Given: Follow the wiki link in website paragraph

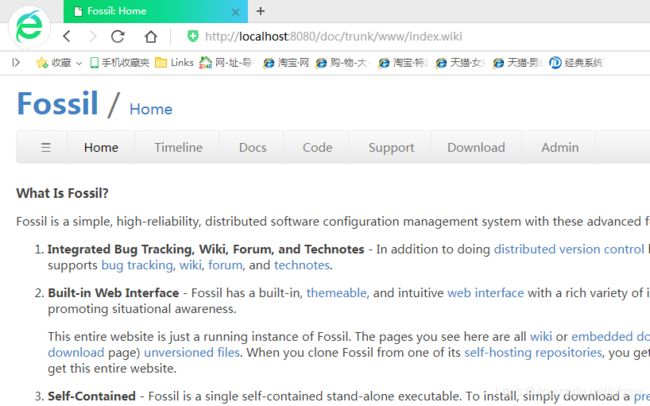Looking at the screenshot, I should tap(541, 336).
